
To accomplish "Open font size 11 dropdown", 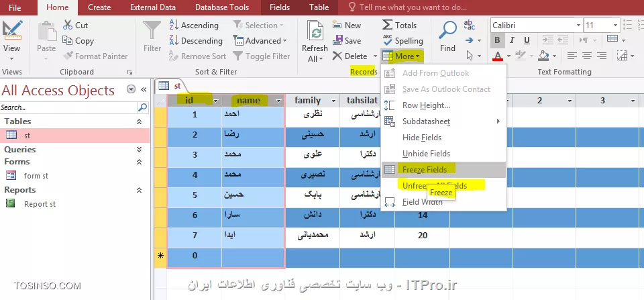I will point(615,26).
